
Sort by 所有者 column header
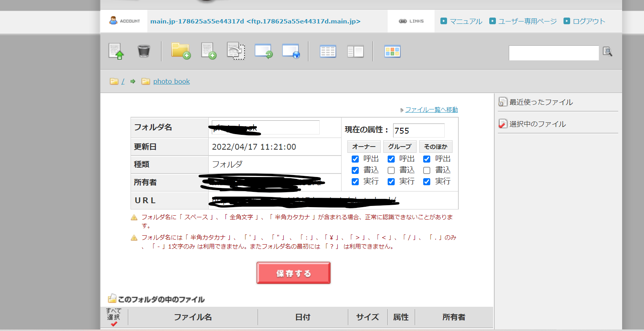454,317
